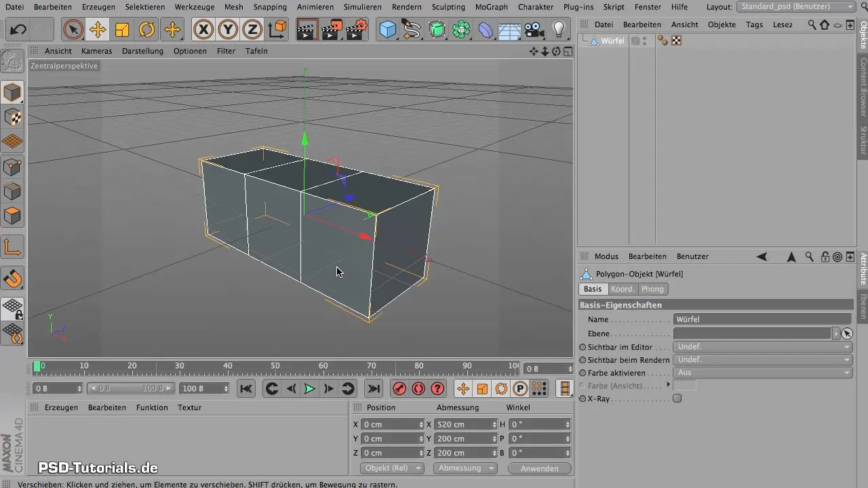This screenshot has height=488, width=868.
Task: Open the viewport Kameras menu
Action: tap(96, 51)
